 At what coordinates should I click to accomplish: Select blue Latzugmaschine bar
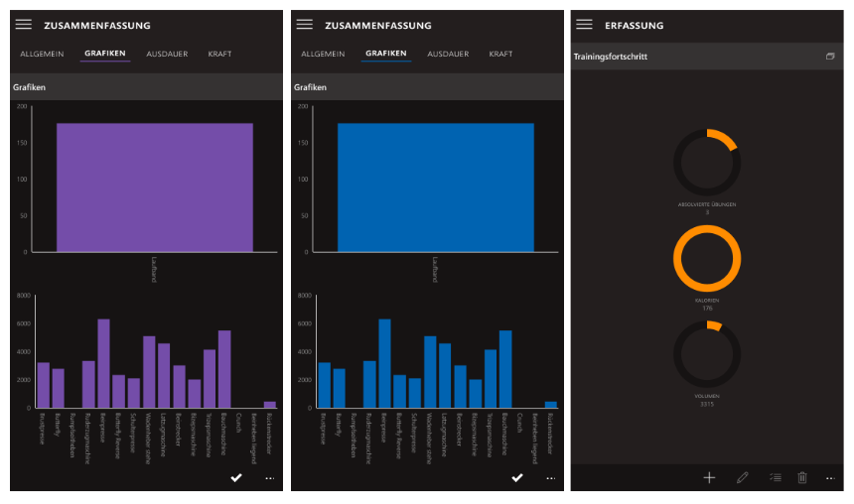(x=445, y=376)
